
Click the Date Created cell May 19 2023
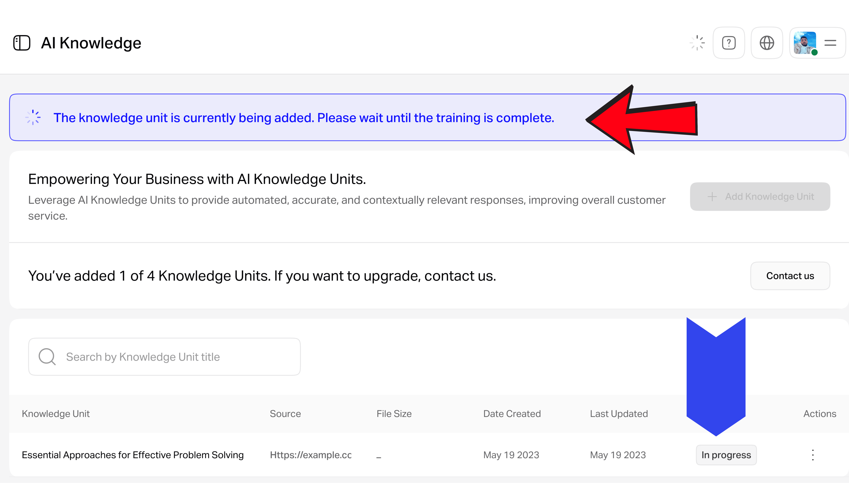tap(511, 455)
